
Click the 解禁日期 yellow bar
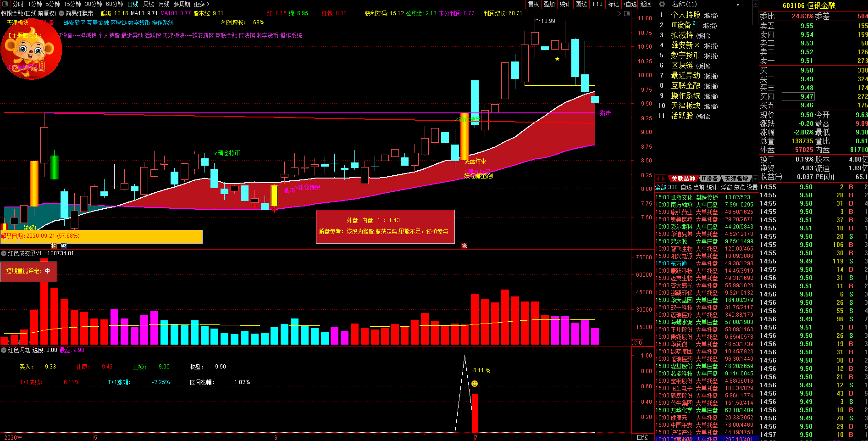click(101, 236)
